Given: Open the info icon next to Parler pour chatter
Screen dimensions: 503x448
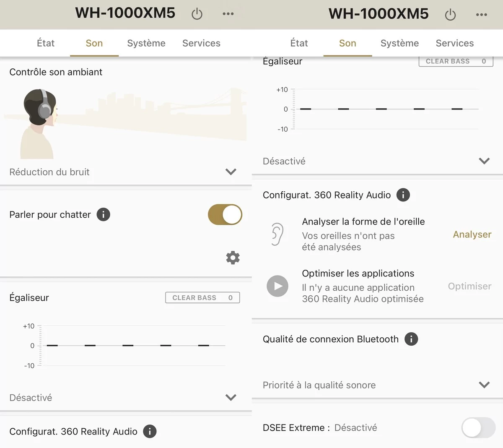Looking at the screenshot, I should (104, 214).
